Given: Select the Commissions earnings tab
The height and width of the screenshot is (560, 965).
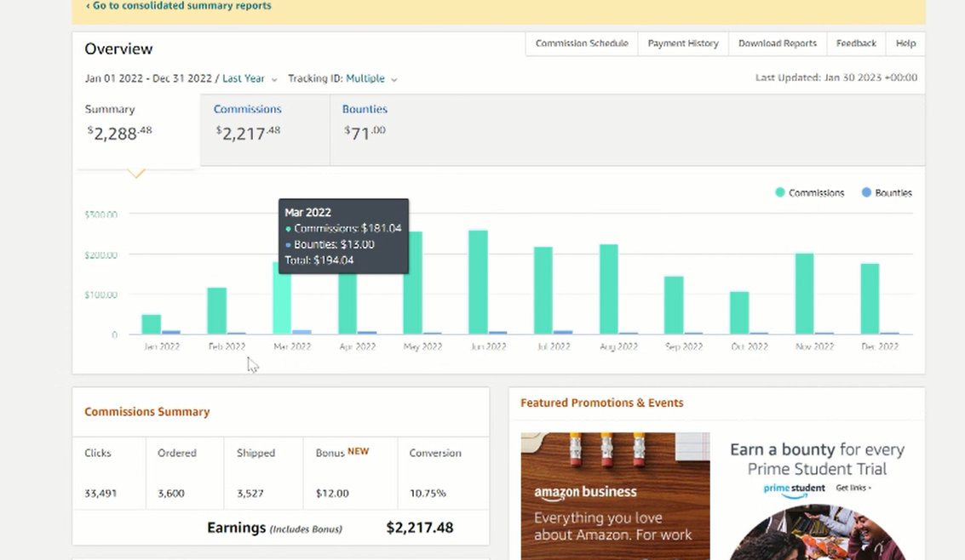Looking at the screenshot, I should pos(265,129).
